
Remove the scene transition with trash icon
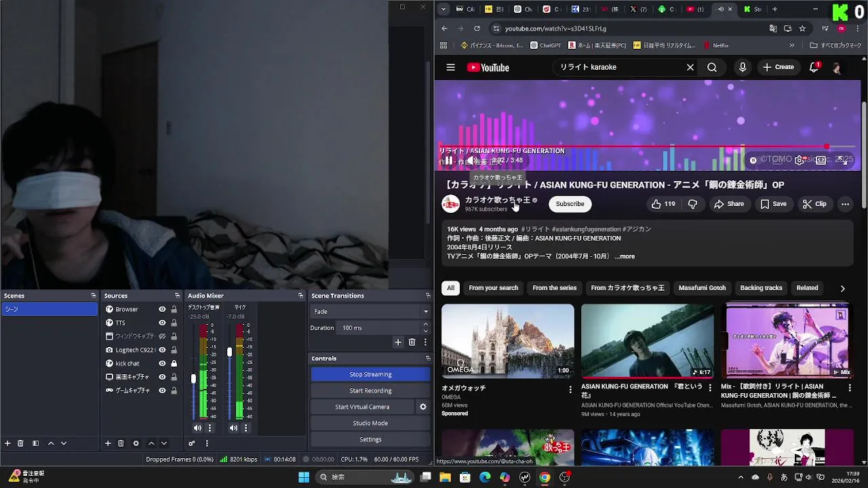pyautogui.click(x=412, y=342)
